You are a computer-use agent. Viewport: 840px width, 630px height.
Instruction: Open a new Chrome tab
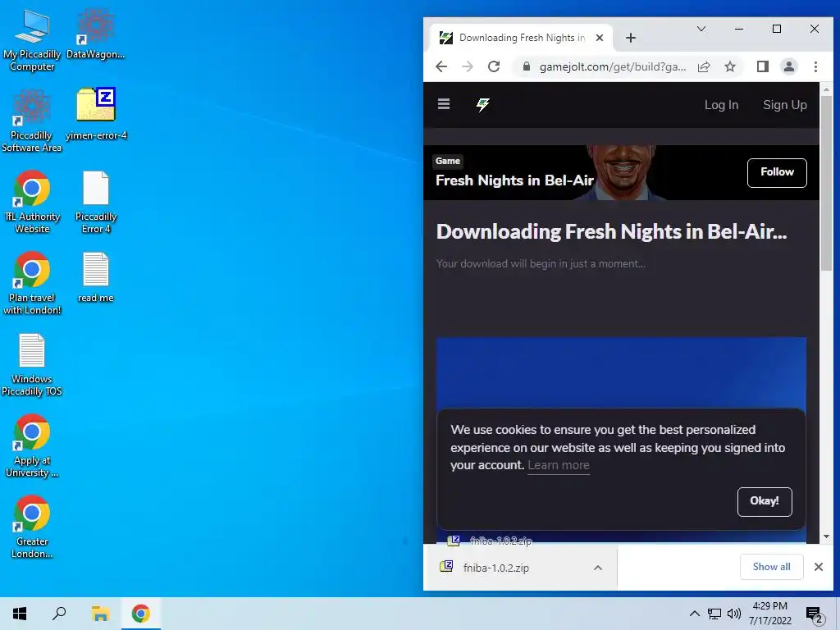pos(631,38)
